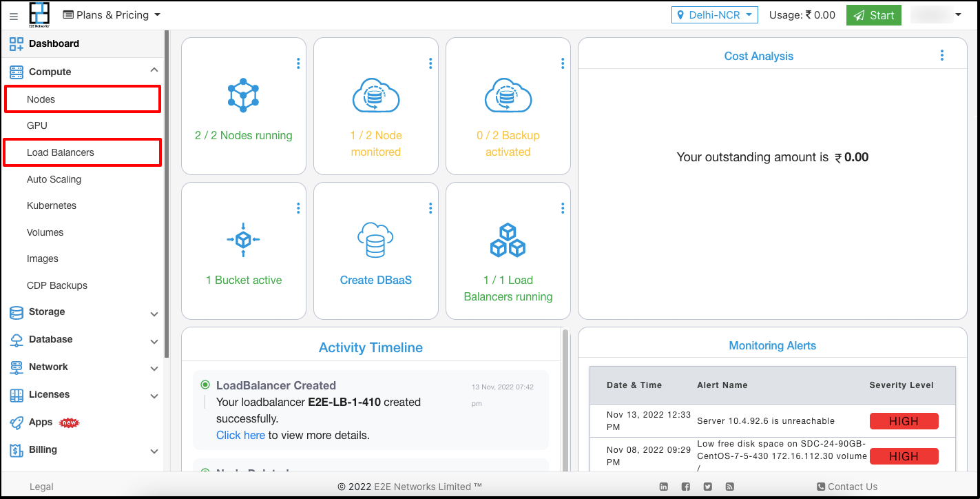Open Nodes under Compute

[83, 99]
